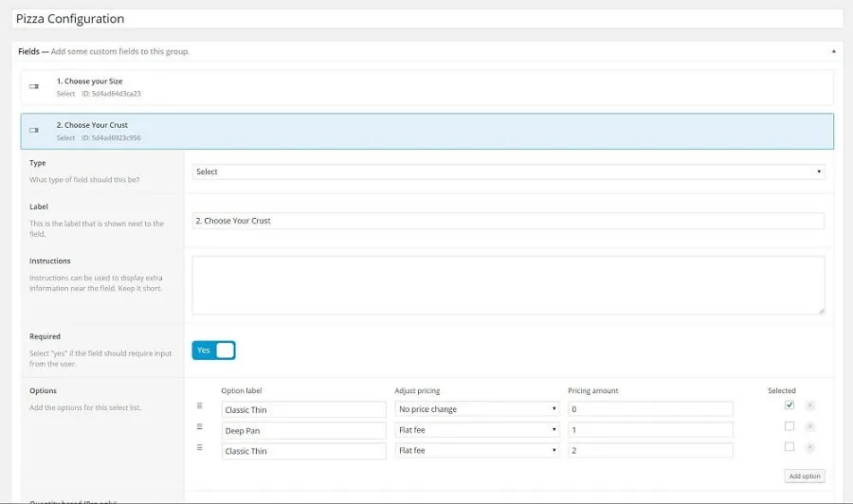Click the field icon beside Choose Your Crust
This screenshot has width=853, height=504.
(34, 131)
